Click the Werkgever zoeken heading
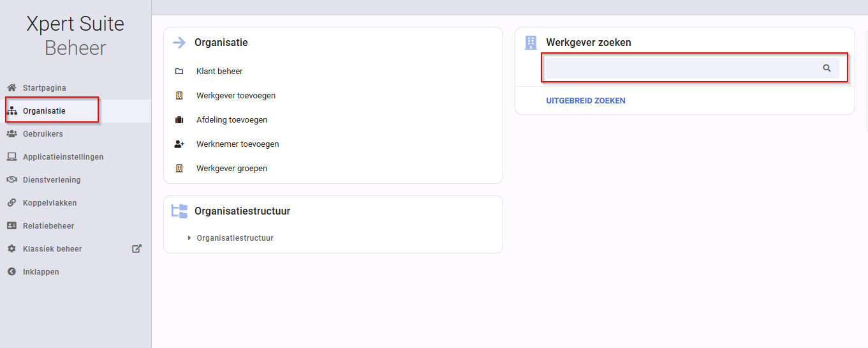The height and width of the screenshot is (348, 868). [x=589, y=43]
